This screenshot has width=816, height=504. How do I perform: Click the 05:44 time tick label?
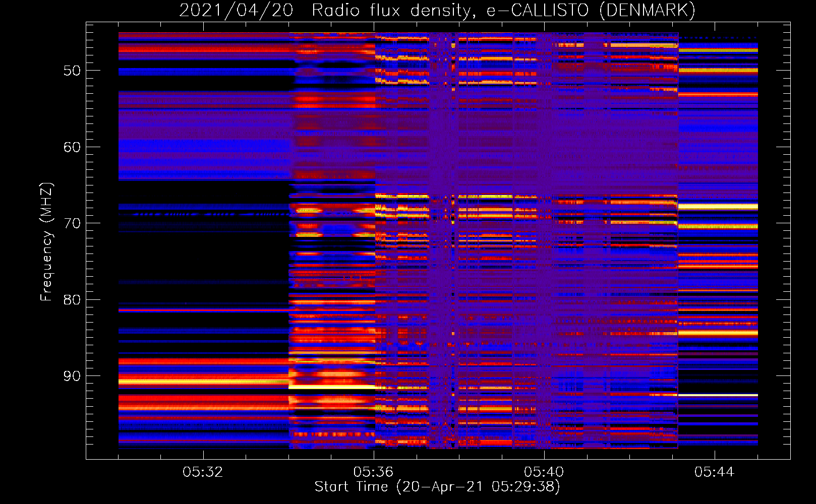tap(714, 472)
